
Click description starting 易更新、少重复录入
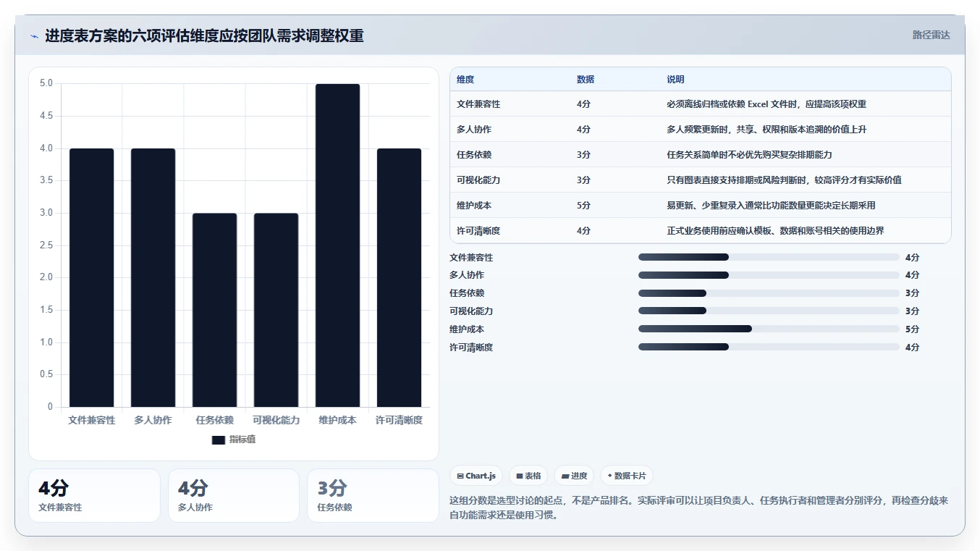coord(771,206)
